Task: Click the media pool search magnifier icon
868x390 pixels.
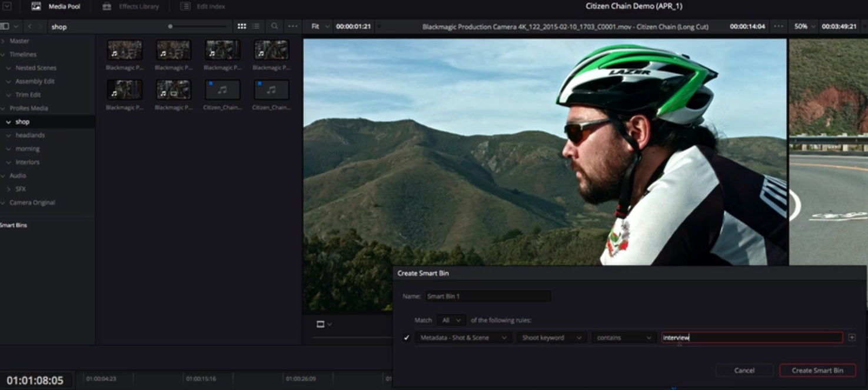Action: 274,26
